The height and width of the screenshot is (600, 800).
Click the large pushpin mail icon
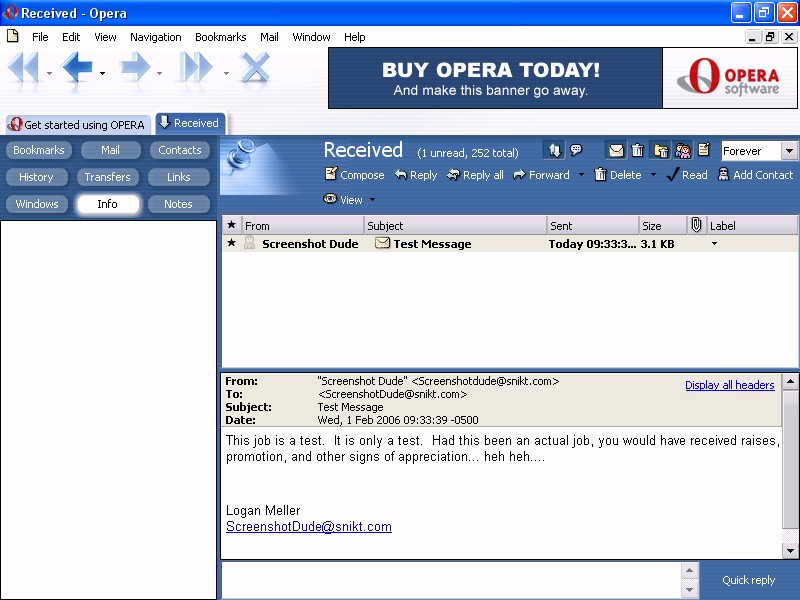click(239, 153)
